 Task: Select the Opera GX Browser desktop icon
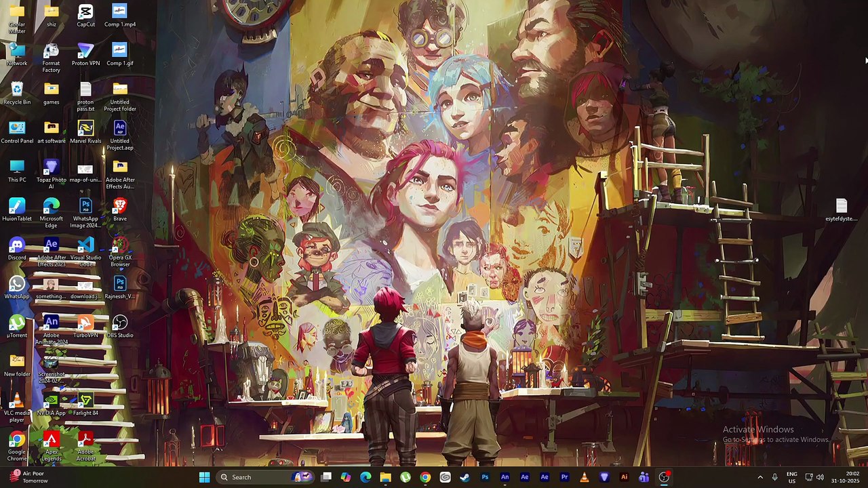(x=120, y=252)
